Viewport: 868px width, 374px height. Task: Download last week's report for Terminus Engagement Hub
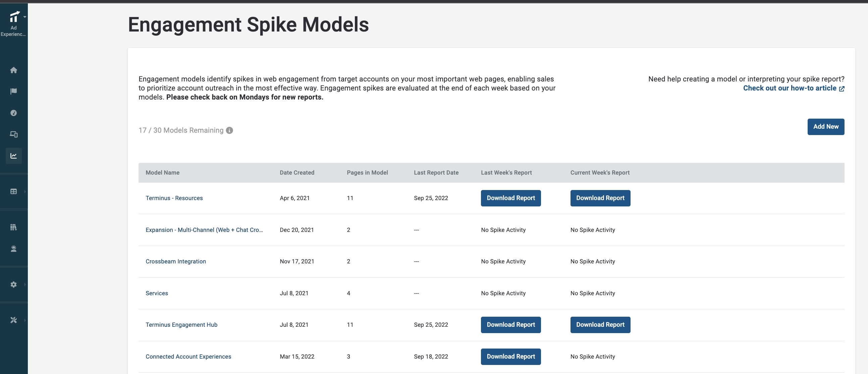[510, 325]
